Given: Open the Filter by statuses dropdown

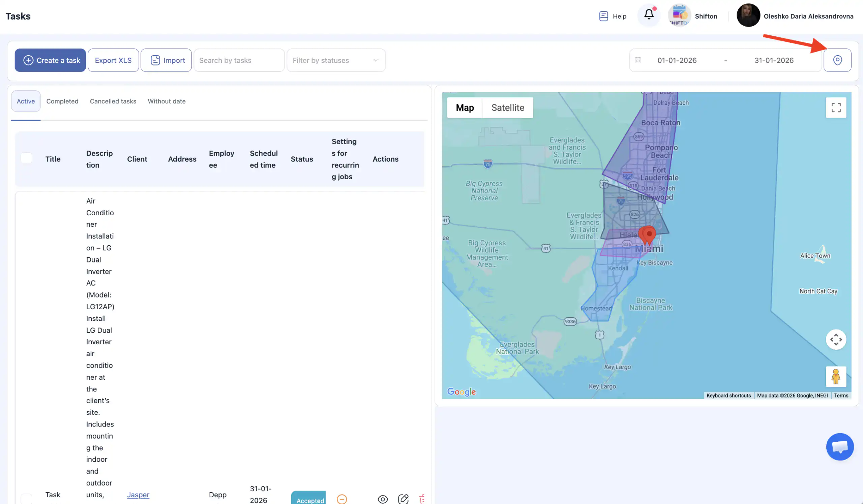Looking at the screenshot, I should tap(336, 60).
